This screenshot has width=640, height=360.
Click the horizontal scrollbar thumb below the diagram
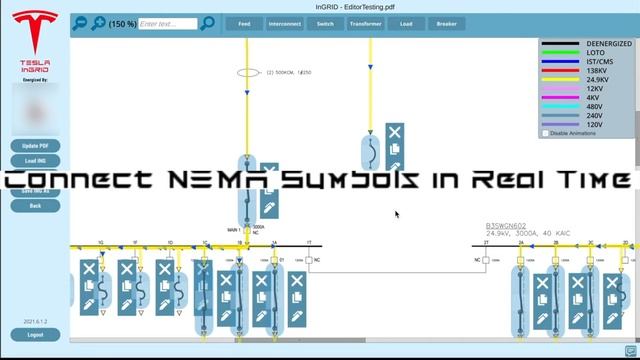pos(300,340)
